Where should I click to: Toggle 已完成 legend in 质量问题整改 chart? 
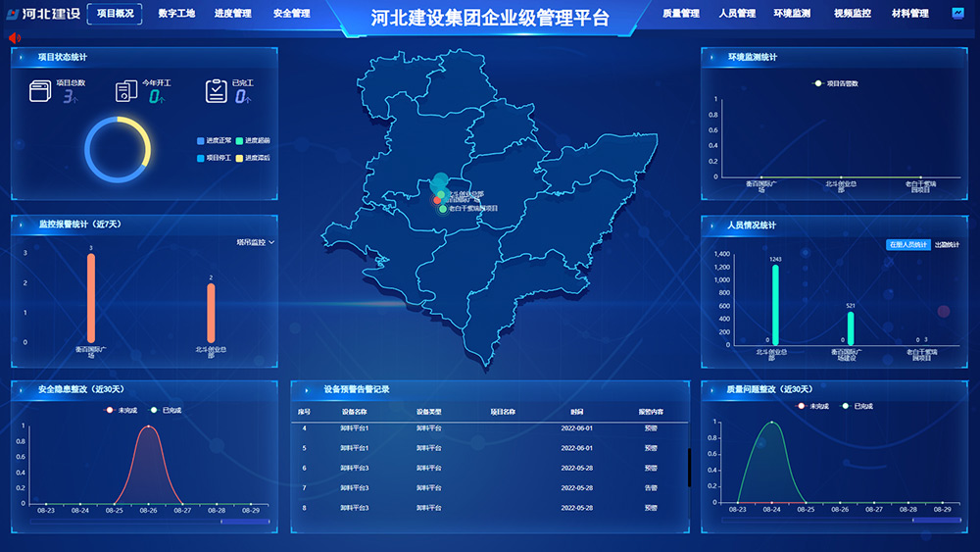(x=856, y=405)
